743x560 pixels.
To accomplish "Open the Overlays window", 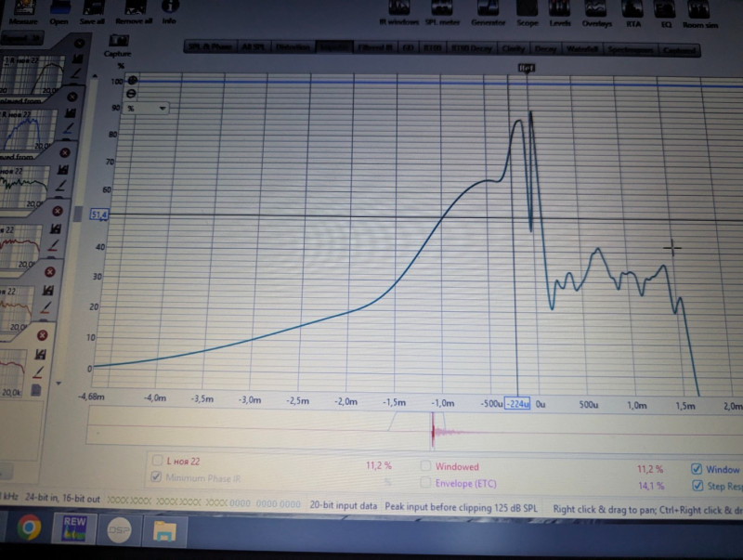I will 597,9.
